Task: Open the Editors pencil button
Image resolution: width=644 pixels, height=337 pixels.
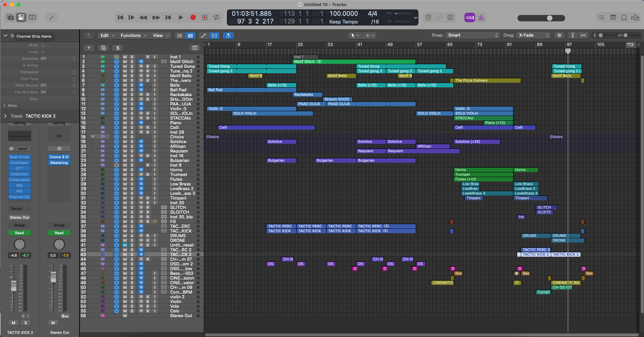Action: (x=51, y=17)
